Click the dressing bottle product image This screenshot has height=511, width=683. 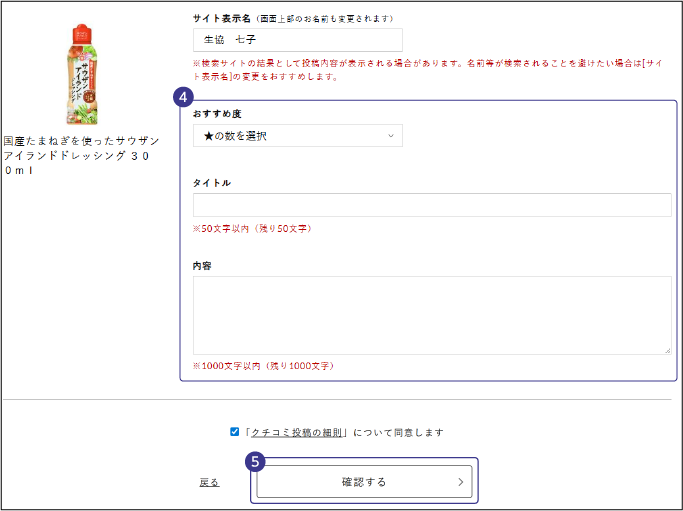tap(83, 74)
